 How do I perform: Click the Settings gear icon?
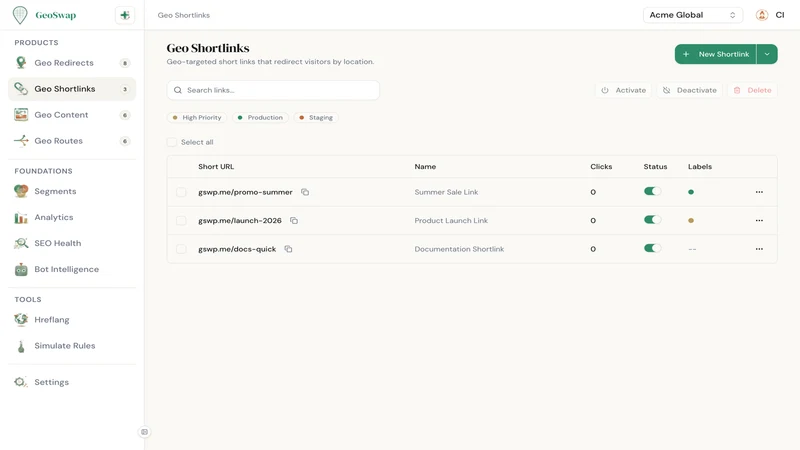(x=20, y=382)
